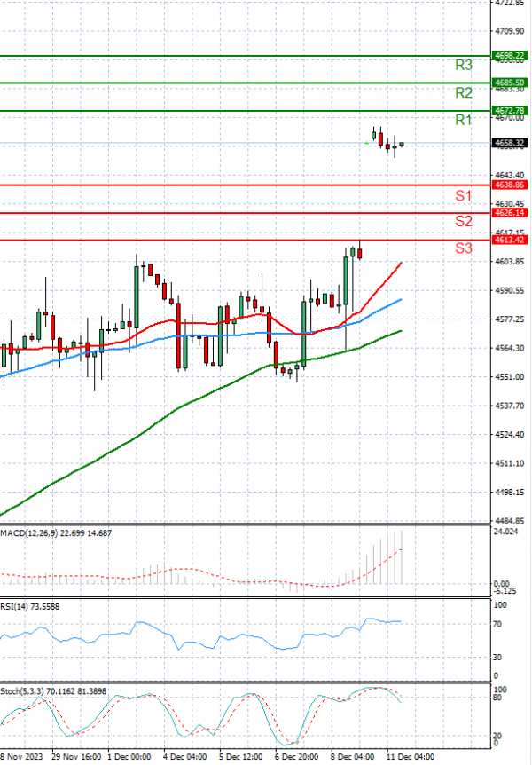The image size is (532, 765).
Task: Click the 4626.14 red price tag
Action: [509, 213]
